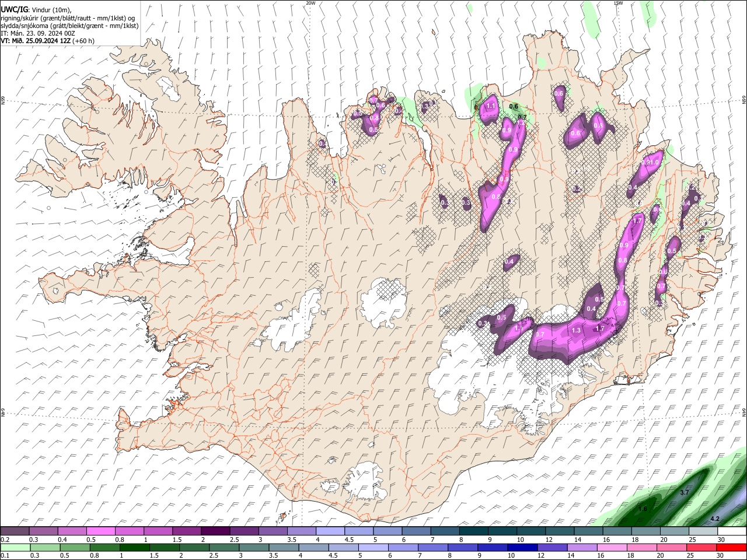
Task: Click the '20W' longitude label at the map top
Action: click(310, 3)
